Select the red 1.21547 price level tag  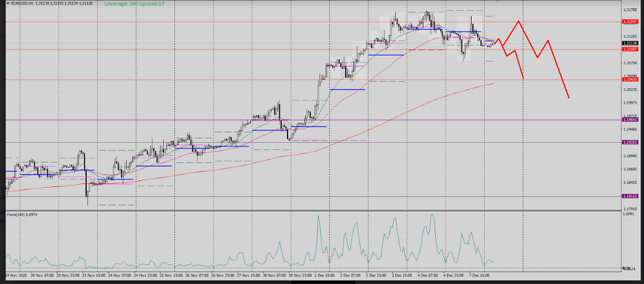(x=629, y=22)
